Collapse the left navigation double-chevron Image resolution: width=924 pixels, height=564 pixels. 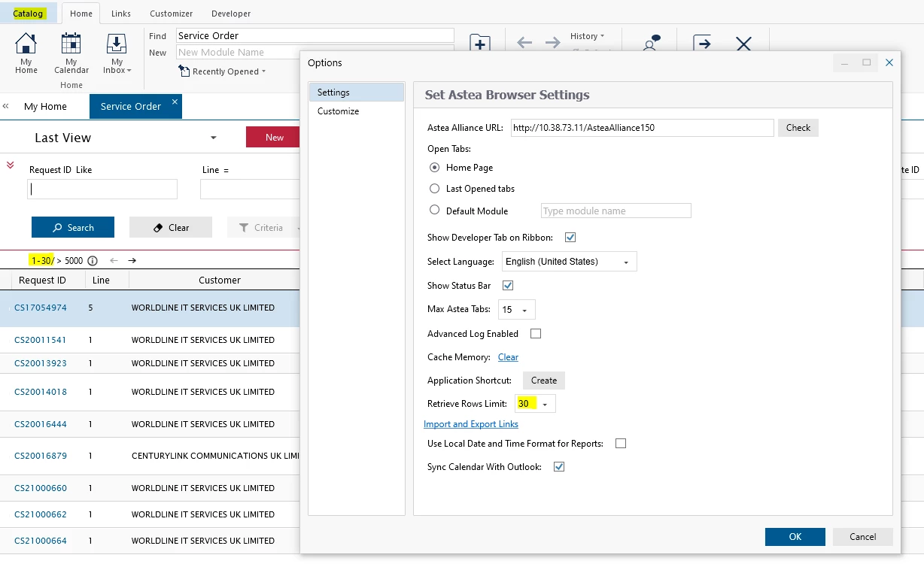pyautogui.click(x=6, y=106)
